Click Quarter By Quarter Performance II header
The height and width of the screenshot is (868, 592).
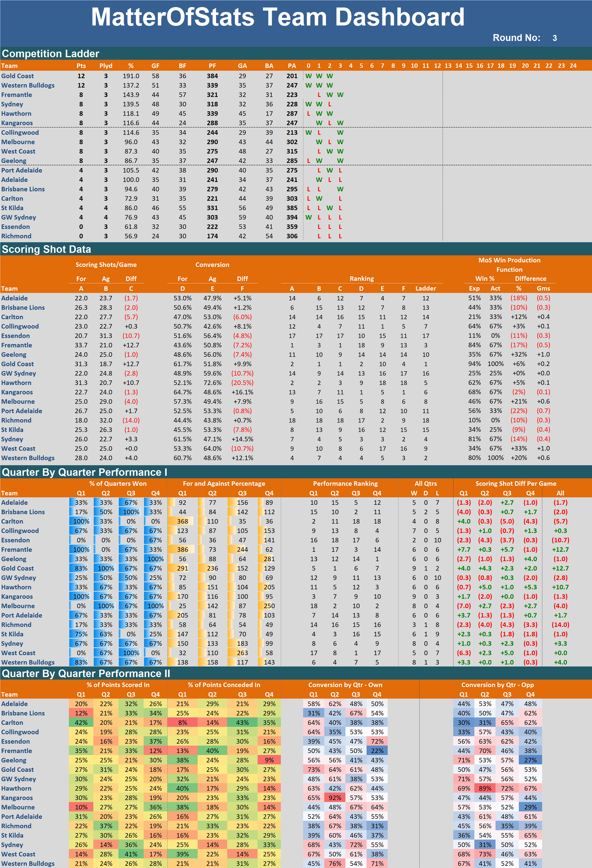coord(86,674)
